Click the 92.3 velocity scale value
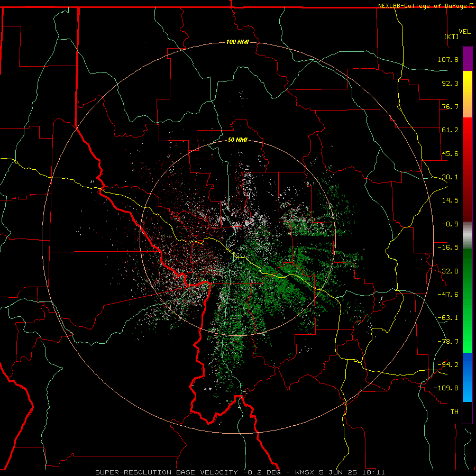476x476 pixels. (450, 83)
